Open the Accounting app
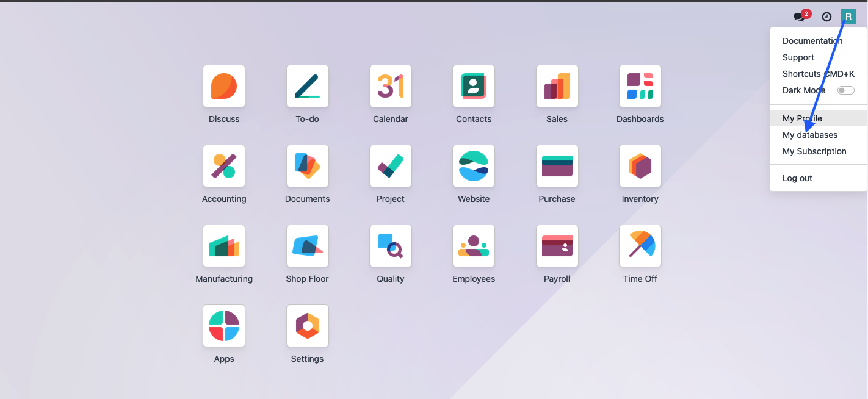 224,166
